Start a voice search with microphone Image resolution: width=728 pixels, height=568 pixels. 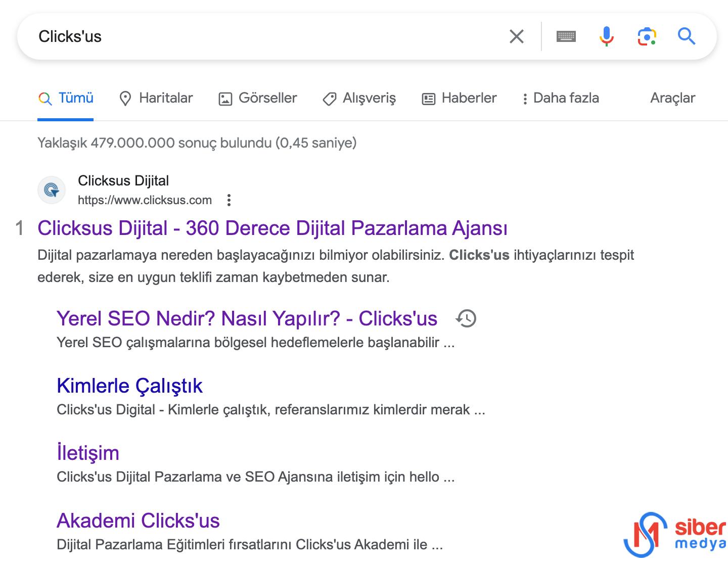click(x=606, y=36)
